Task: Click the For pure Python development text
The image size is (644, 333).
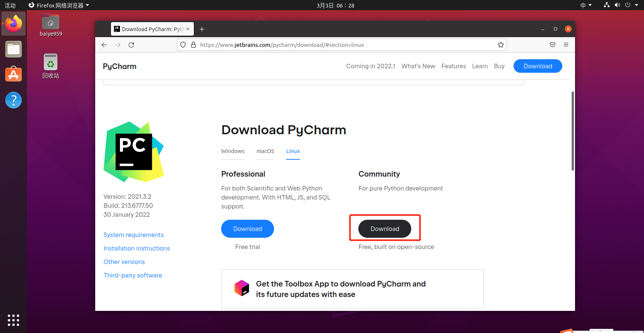Action: click(x=401, y=188)
